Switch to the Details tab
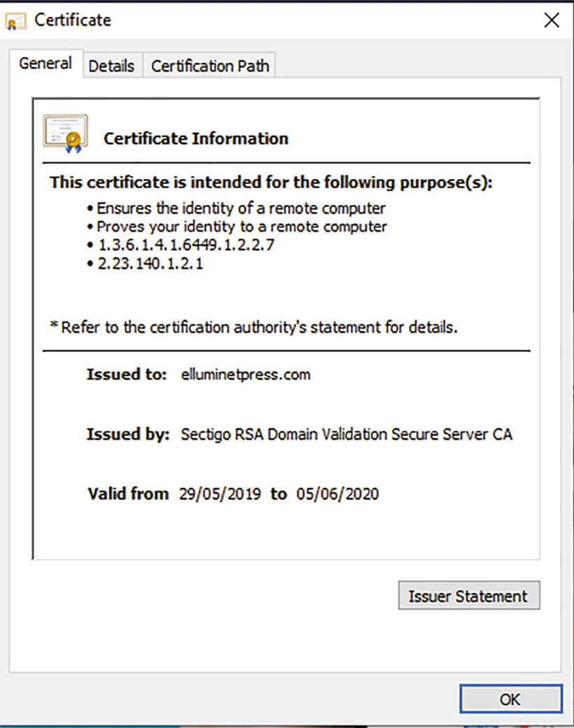The width and height of the screenshot is (574, 728). point(111,66)
